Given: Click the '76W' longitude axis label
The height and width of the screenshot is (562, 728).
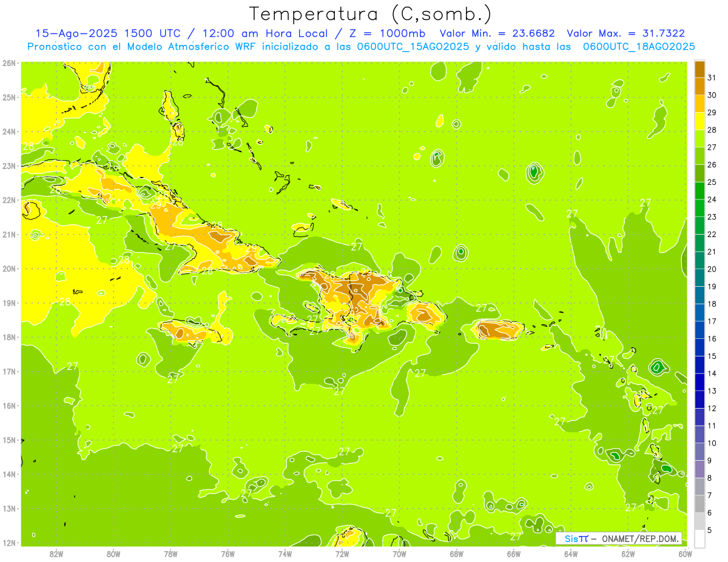Looking at the screenshot, I should tap(227, 553).
